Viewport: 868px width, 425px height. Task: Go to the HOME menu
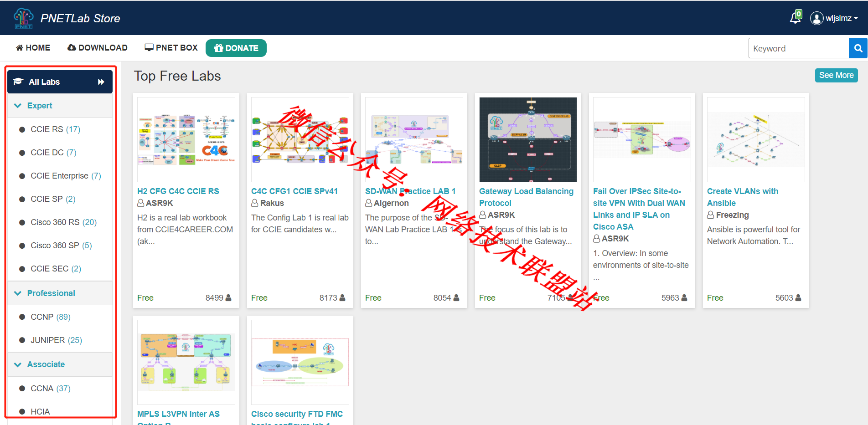33,48
